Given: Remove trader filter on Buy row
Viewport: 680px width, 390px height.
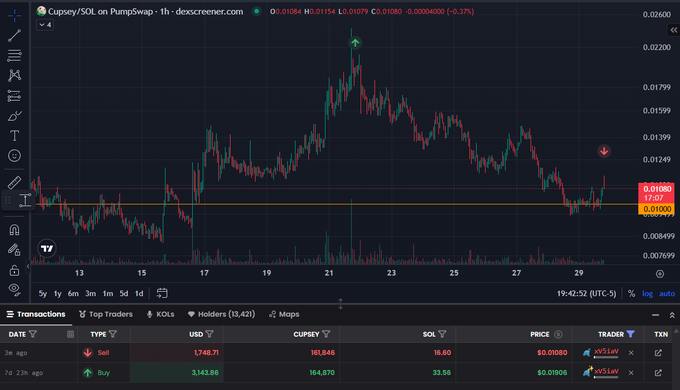Looking at the screenshot, I should click(631, 373).
